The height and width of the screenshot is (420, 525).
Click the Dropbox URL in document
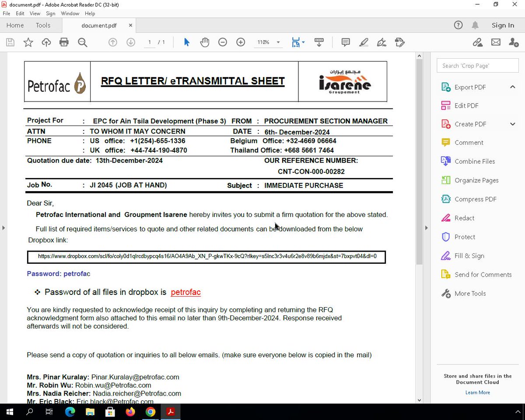207,256
